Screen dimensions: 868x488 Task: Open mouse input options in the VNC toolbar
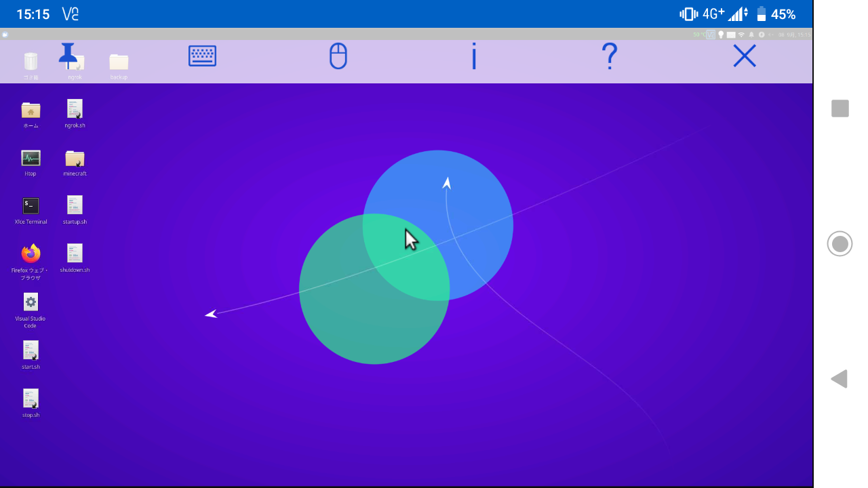[338, 56]
